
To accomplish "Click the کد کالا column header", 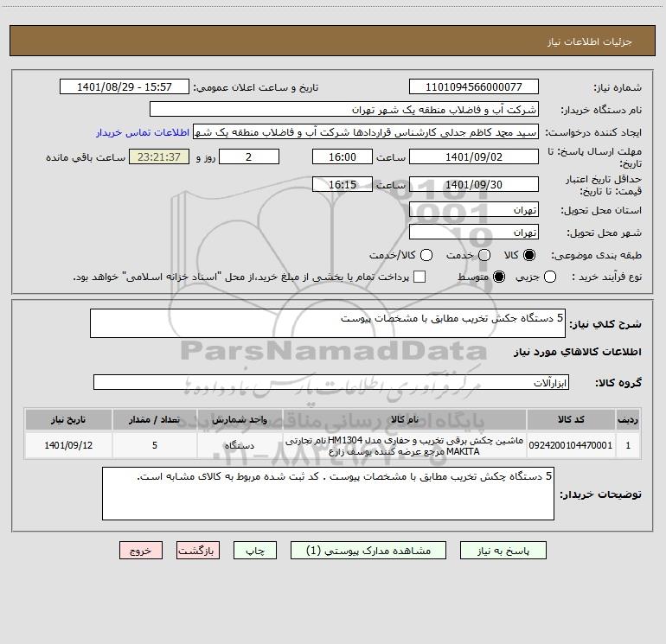I will pyautogui.click(x=571, y=419).
